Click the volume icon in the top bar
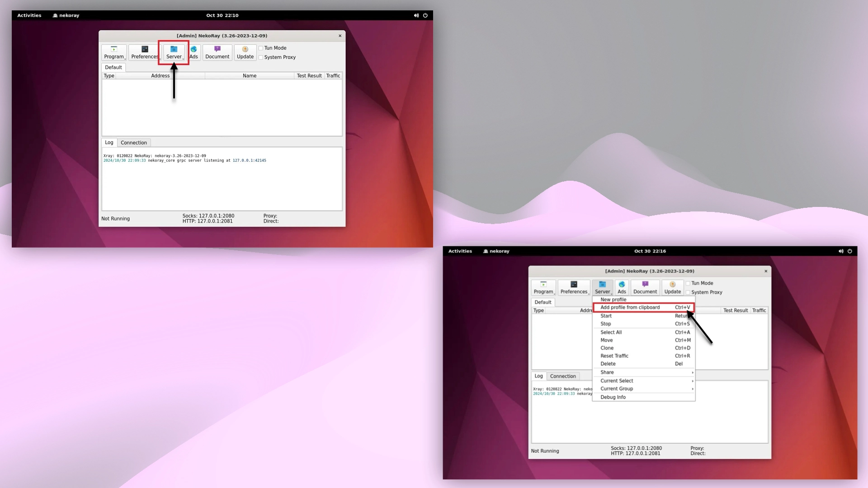Image resolution: width=868 pixels, height=488 pixels. click(x=416, y=15)
